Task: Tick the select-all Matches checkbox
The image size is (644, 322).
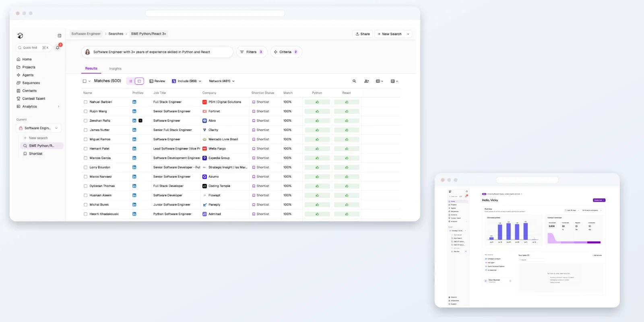Action: point(85,81)
